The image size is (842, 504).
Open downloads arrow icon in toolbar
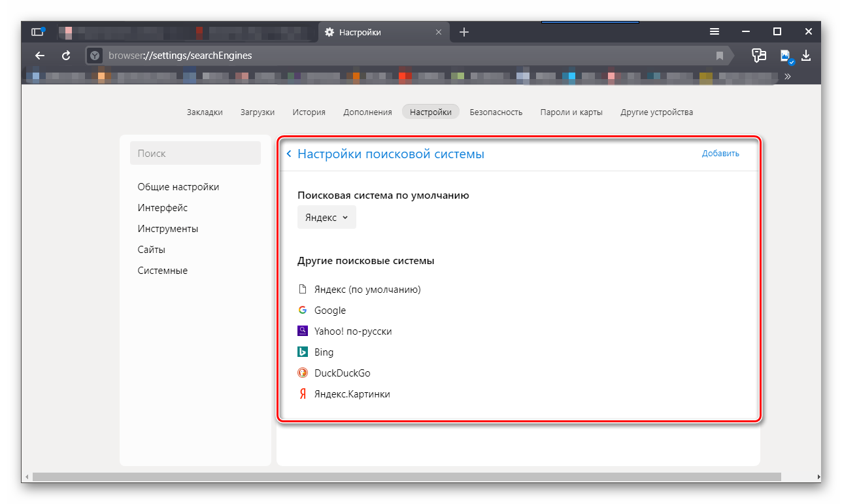[x=806, y=56]
